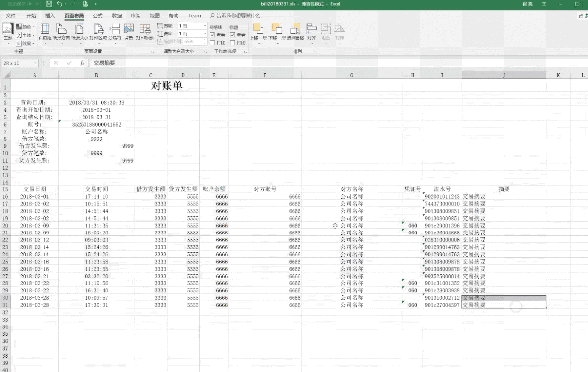Select column G header

coord(352,75)
